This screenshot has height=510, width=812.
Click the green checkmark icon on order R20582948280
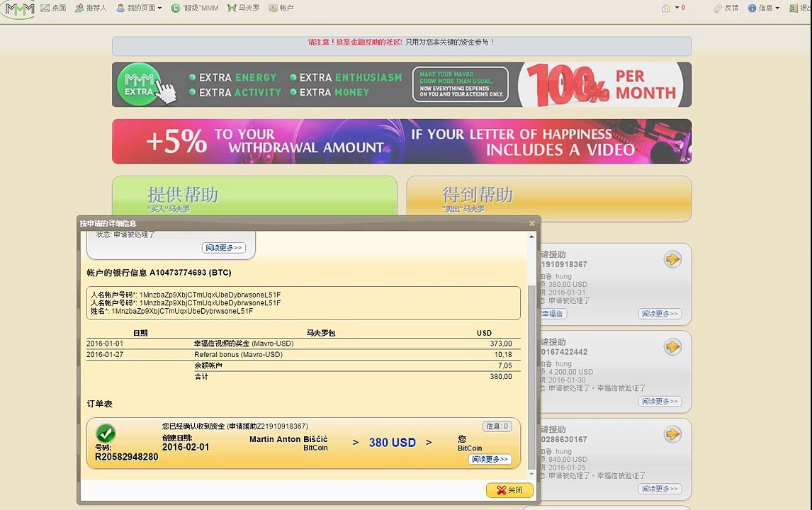[106, 433]
